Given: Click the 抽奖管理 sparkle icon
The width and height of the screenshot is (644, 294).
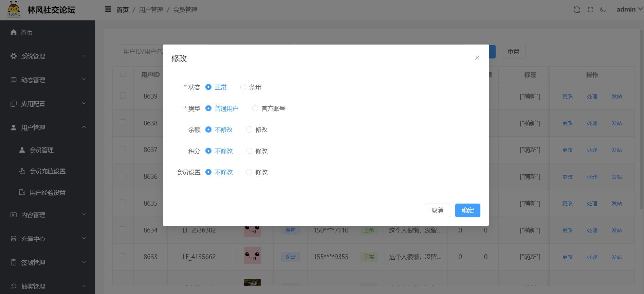Looking at the screenshot, I should (14, 286).
